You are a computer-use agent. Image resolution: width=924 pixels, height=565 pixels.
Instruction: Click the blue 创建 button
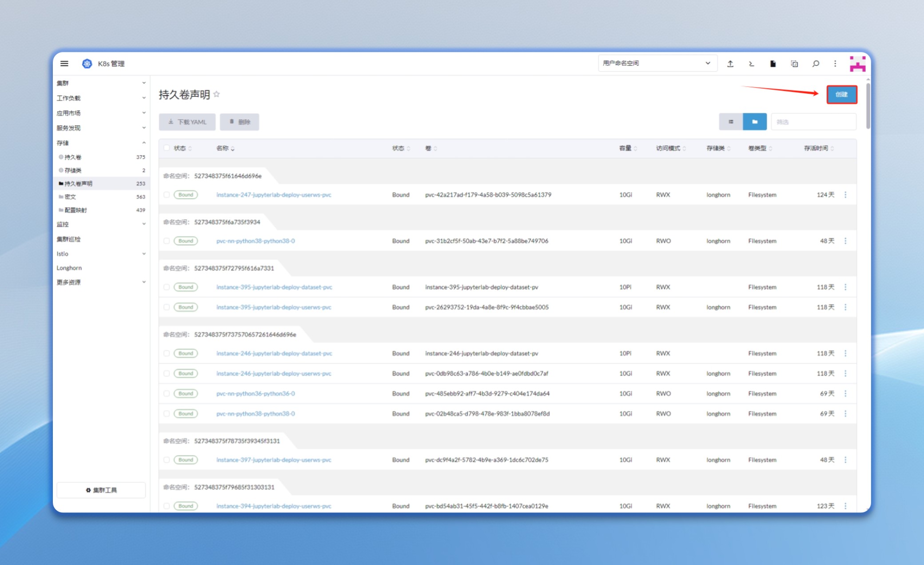pyautogui.click(x=841, y=94)
